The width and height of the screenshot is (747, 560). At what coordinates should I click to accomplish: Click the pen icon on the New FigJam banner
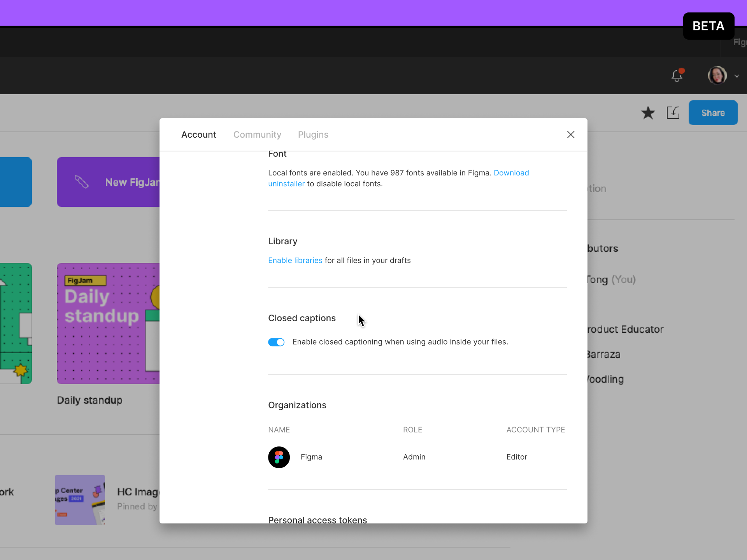point(81,181)
